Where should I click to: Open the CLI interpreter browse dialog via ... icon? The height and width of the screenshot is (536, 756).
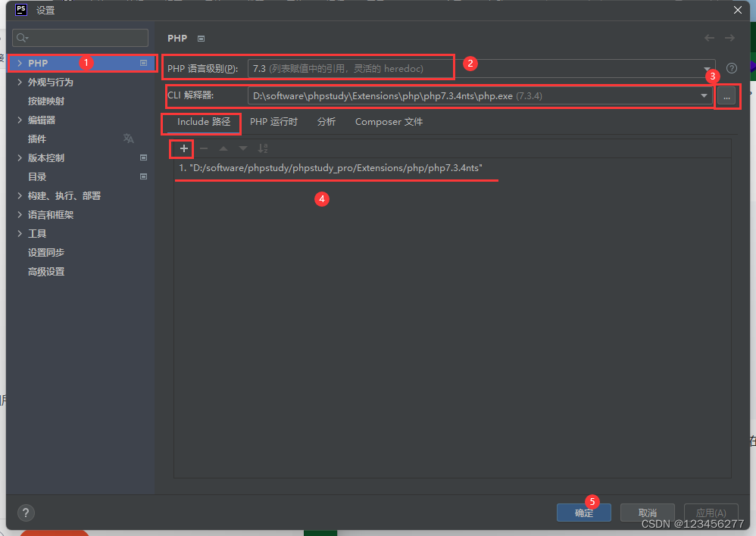click(726, 97)
